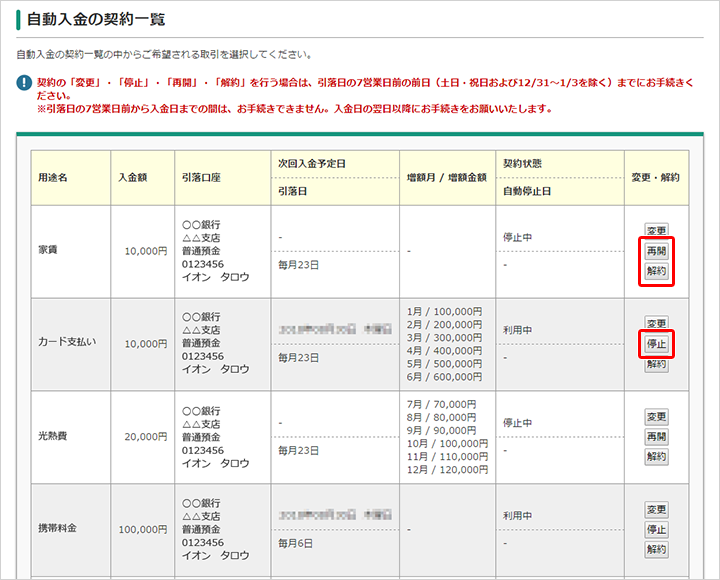Click the 変更 button for 家賃

click(656, 231)
